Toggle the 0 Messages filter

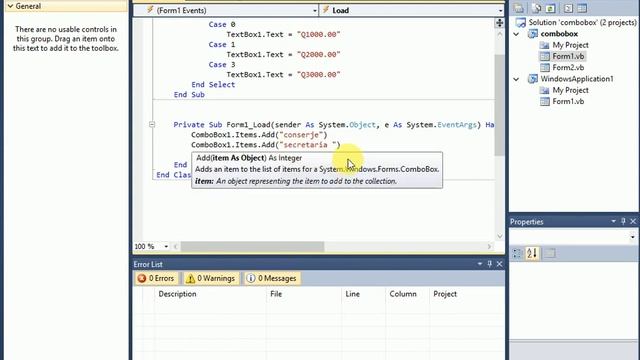pyautogui.click(x=272, y=278)
